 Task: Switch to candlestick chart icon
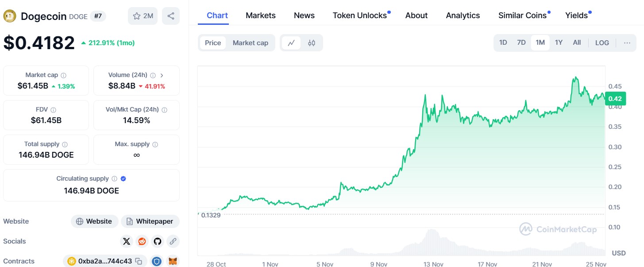(x=312, y=43)
